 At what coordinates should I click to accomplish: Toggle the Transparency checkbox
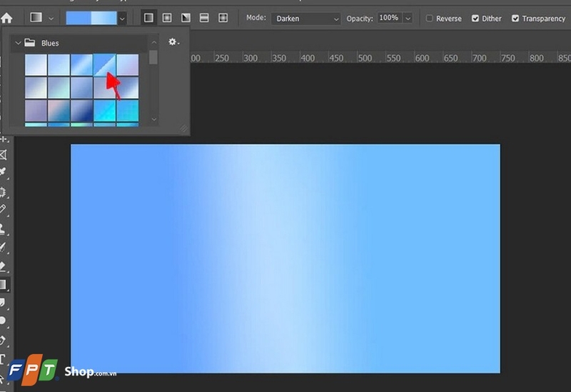pyautogui.click(x=515, y=19)
